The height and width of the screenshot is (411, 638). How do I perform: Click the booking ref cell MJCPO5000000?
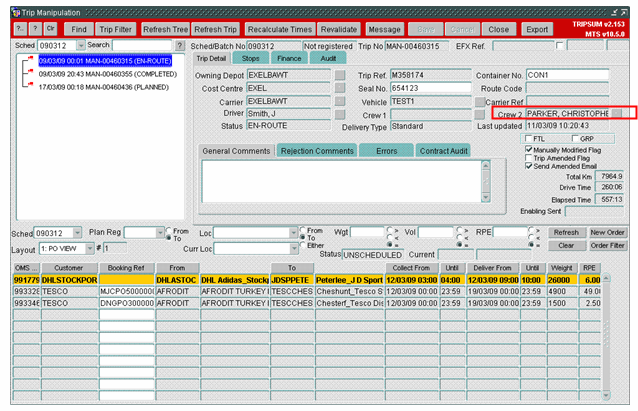click(127, 291)
